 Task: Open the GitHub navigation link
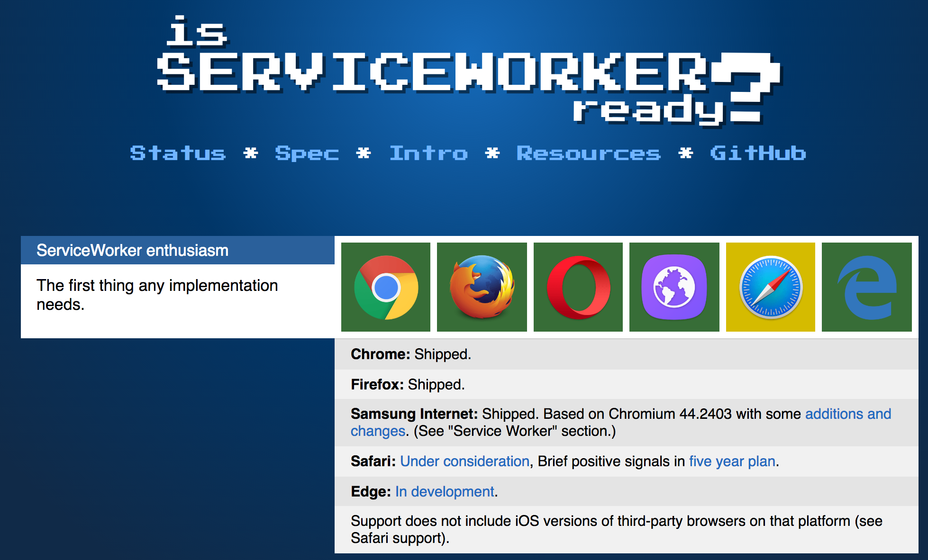point(757,154)
